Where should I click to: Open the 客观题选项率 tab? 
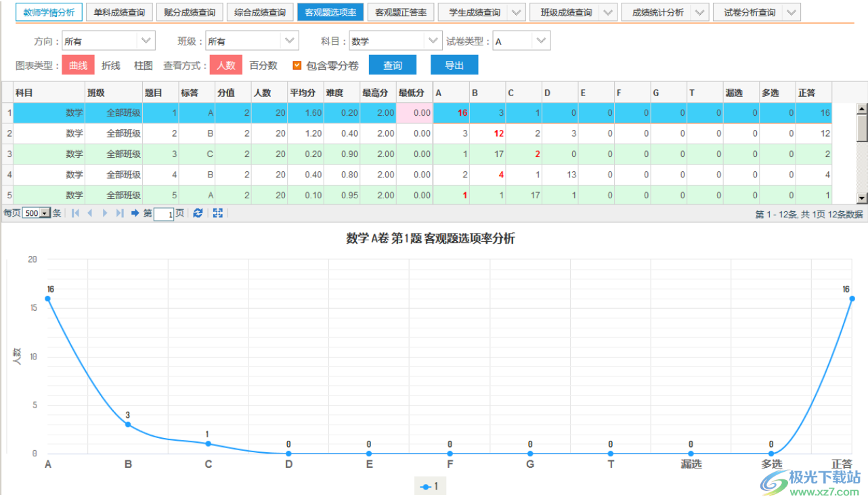click(x=330, y=12)
